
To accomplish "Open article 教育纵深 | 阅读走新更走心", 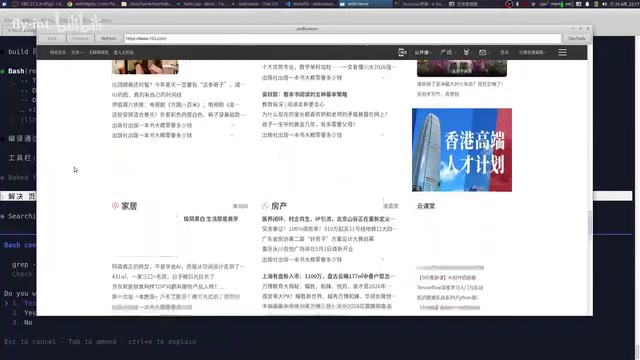I will (x=293, y=104).
